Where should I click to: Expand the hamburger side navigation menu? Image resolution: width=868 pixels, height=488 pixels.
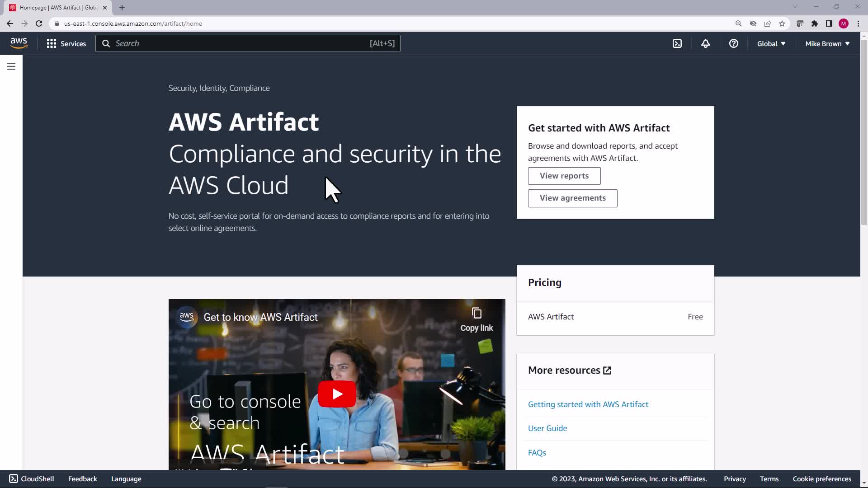click(x=11, y=66)
